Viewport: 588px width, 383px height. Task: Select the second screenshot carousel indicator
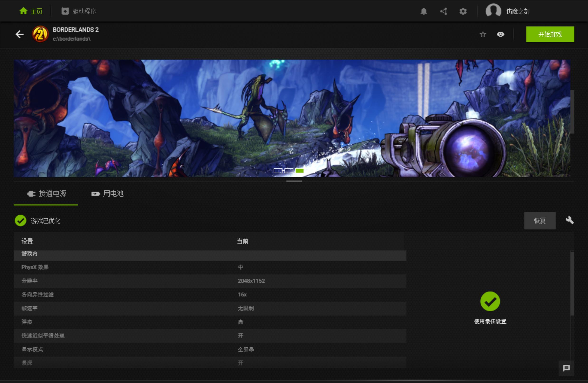coord(289,171)
